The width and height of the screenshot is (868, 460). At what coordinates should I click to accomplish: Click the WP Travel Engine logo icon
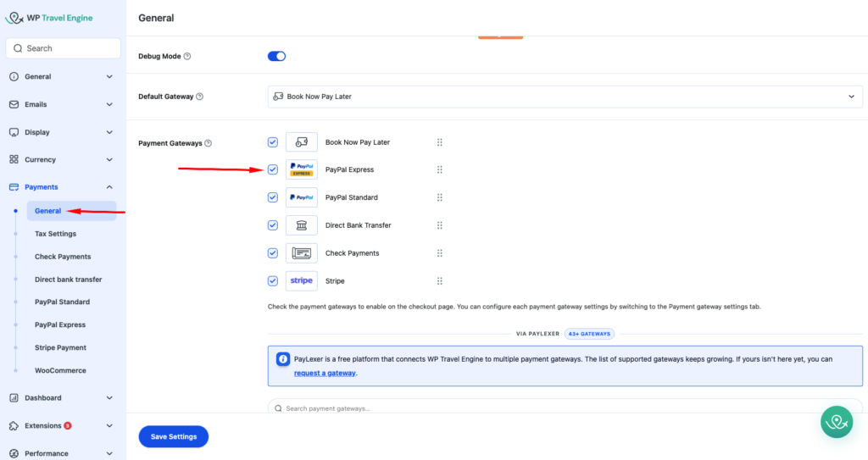(14, 18)
